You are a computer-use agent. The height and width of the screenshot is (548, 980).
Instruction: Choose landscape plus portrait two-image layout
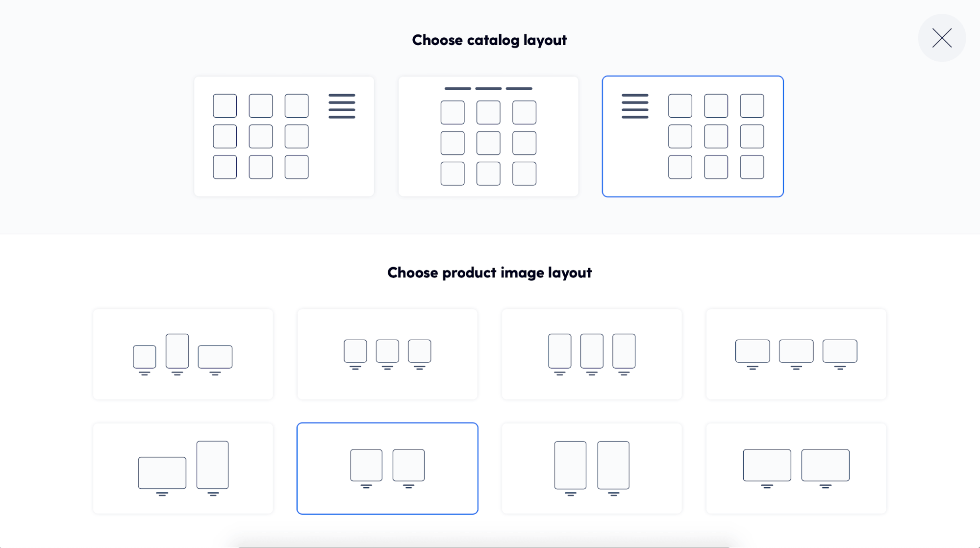click(x=183, y=469)
